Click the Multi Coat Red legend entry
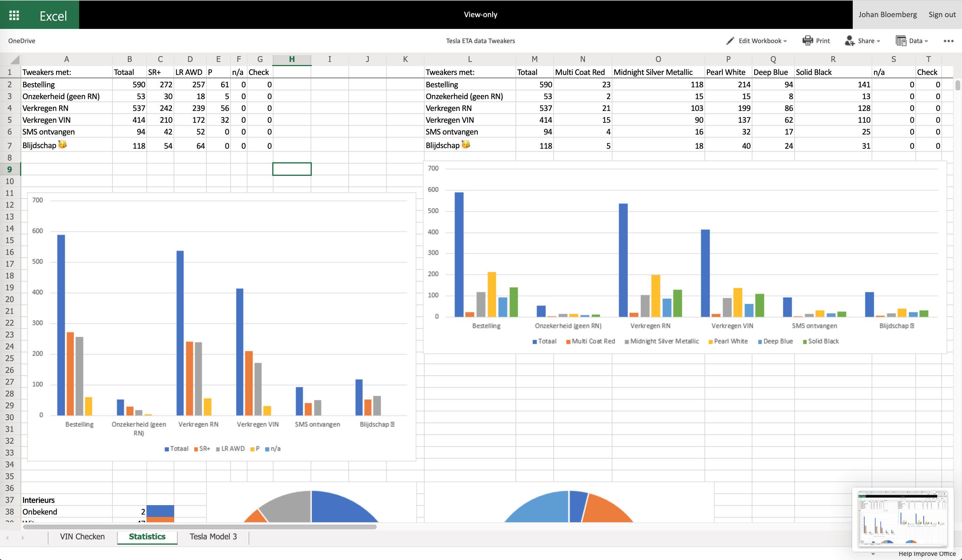962x560 pixels. (590, 341)
